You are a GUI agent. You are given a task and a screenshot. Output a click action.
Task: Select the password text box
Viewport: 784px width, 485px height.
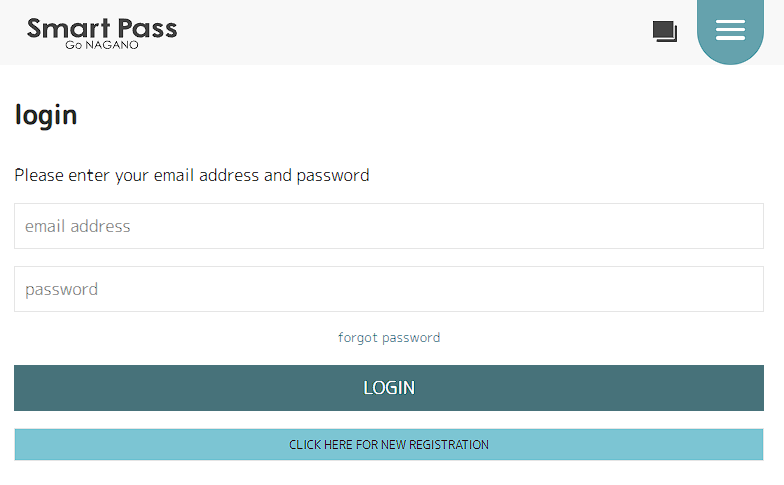(389, 289)
